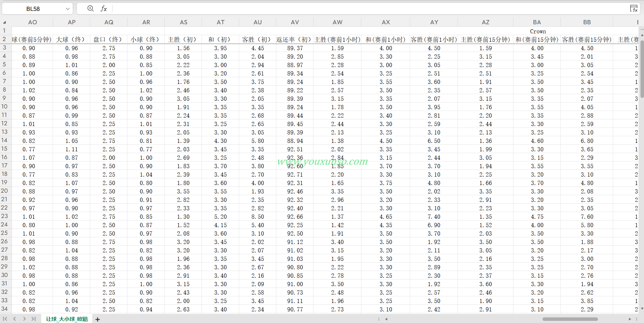Select column BB header
Screen dimensions: 644x323
(x=587, y=22)
